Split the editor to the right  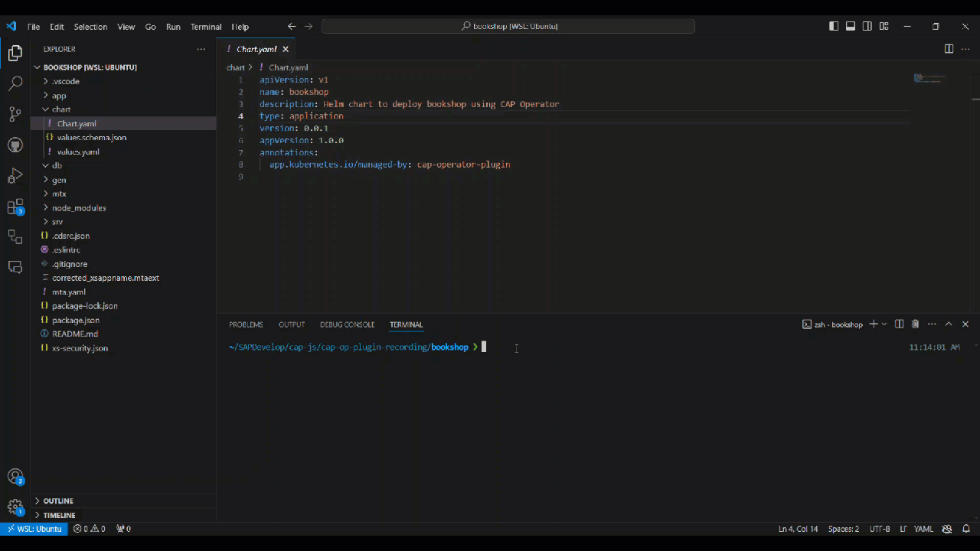pyautogui.click(x=949, y=49)
